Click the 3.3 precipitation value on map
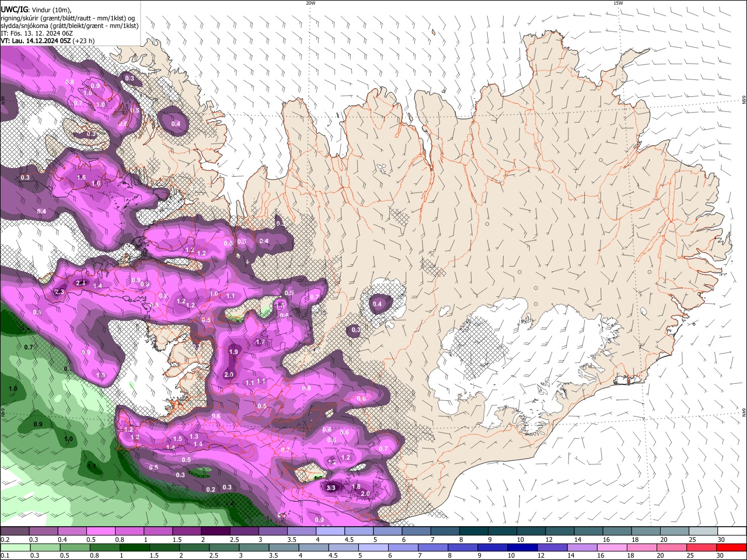This screenshot has height=560, width=747. [x=332, y=488]
